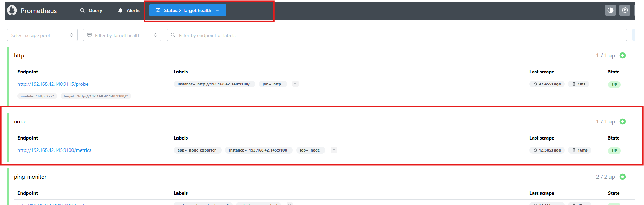Screen dimensions: 644x205
Task: Open the 192.168.42.145:9100/metrics endpoint link
Action: pos(54,150)
